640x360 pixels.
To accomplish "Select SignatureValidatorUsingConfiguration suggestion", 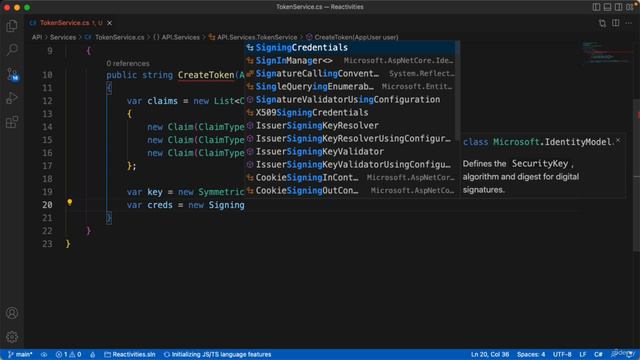I will (350, 100).
